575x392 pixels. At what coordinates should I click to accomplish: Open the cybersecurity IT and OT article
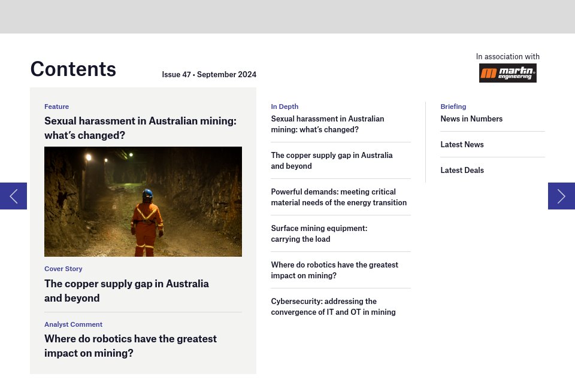click(333, 306)
